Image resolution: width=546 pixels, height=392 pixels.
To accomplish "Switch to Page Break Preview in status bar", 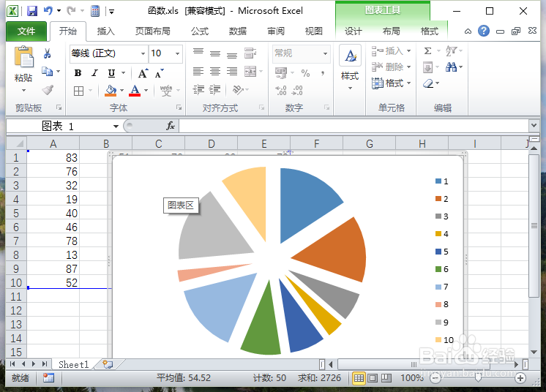I will pyautogui.click(x=386, y=378).
